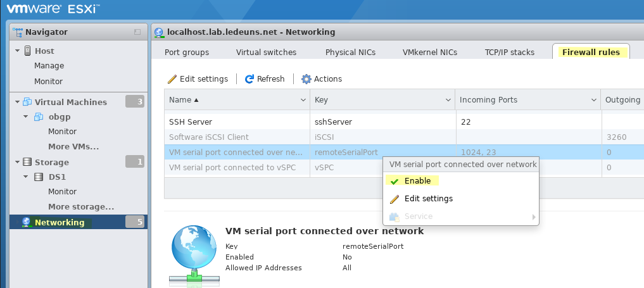Click the Storage datastore icon
Screen dimensions: 644x288
pyautogui.click(x=27, y=162)
